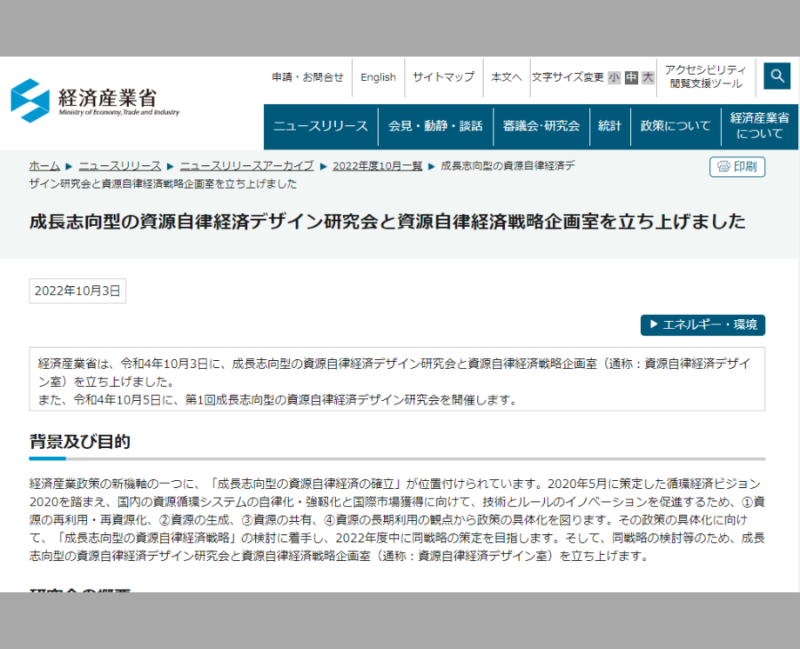The height and width of the screenshot is (649, 800).
Task: Click the ホーム breadcrumb link
Action: tap(44, 166)
